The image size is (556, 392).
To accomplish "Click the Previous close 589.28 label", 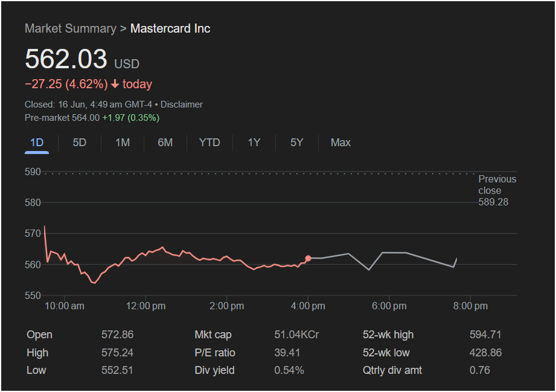I will coord(497,190).
